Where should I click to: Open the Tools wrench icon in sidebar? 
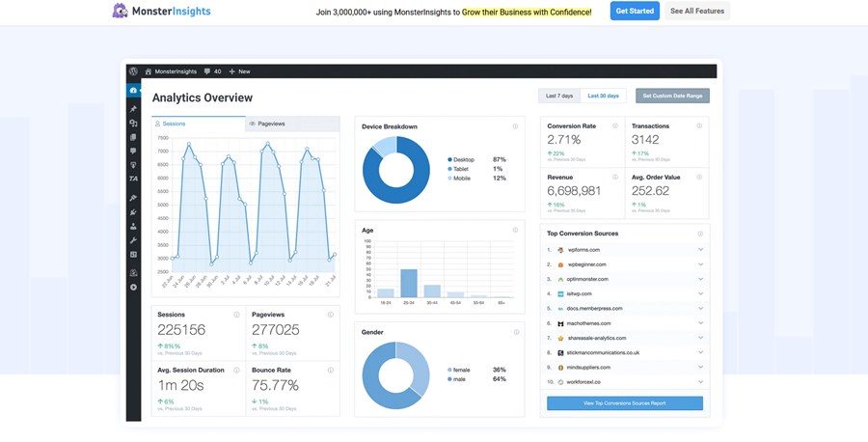pos(133,240)
